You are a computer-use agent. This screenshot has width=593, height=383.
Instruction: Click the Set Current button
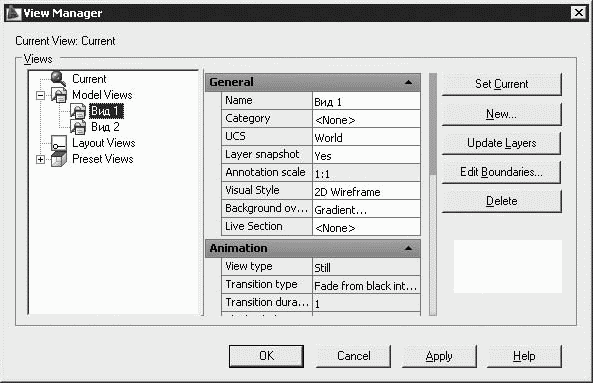pyautogui.click(x=501, y=84)
